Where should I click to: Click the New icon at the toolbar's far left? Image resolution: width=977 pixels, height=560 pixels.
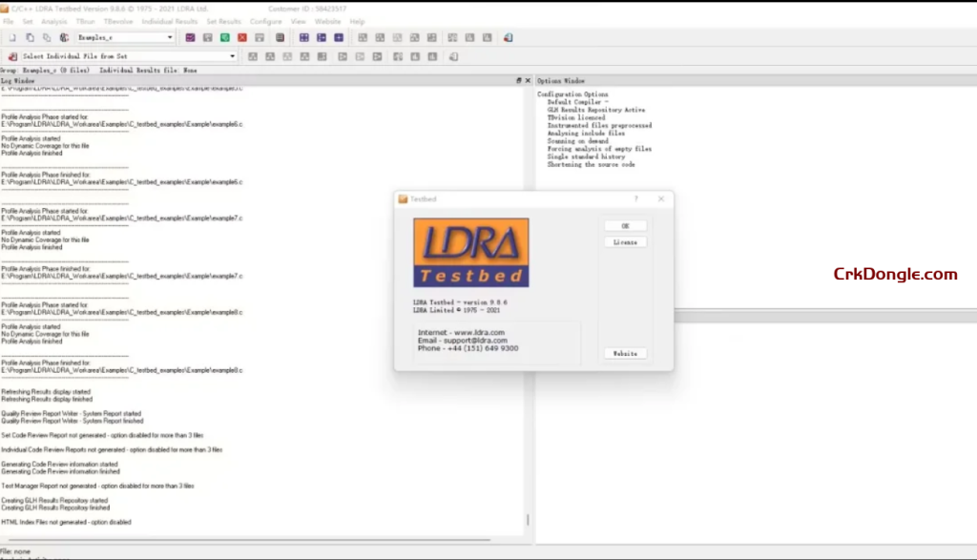point(12,37)
